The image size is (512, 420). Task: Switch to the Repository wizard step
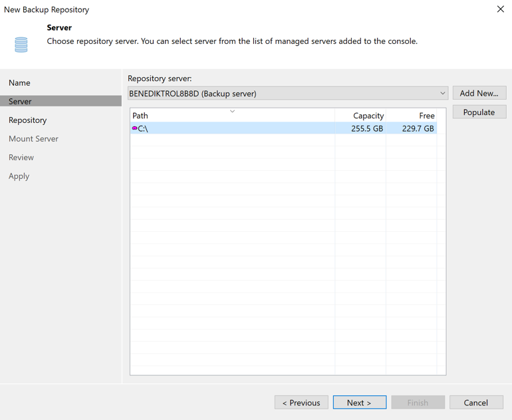[x=27, y=120]
